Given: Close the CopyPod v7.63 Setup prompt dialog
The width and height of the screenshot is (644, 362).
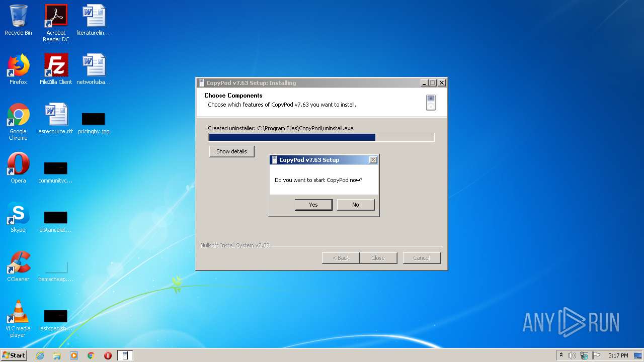Looking at the screenshot, I should click(373, 160).
